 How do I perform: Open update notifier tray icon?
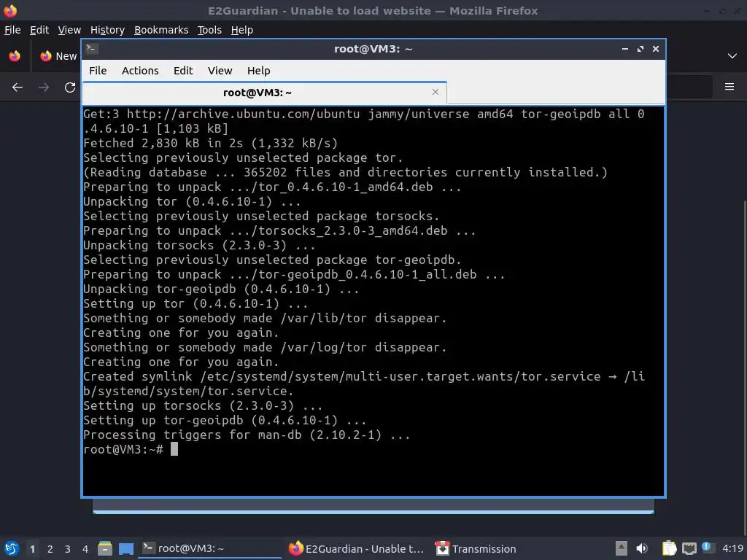(x=708, y=548)
